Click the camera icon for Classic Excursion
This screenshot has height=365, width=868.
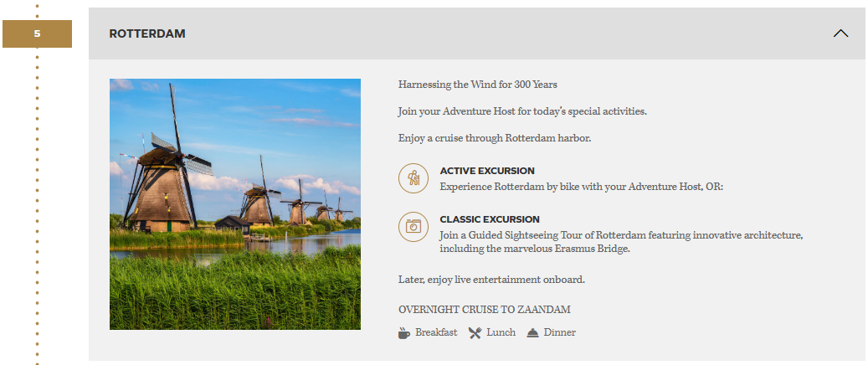tap(413, 226)
